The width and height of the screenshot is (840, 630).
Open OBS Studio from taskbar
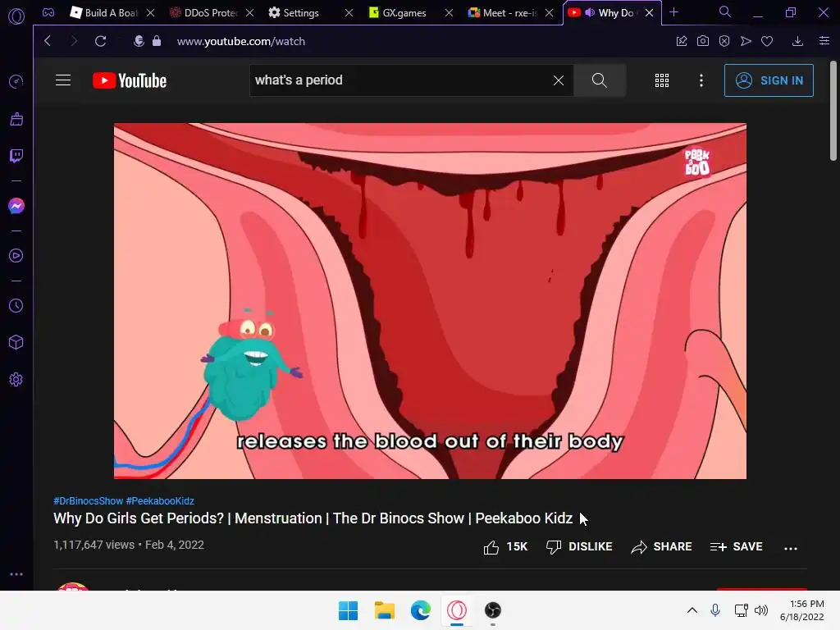coord(493,610)
